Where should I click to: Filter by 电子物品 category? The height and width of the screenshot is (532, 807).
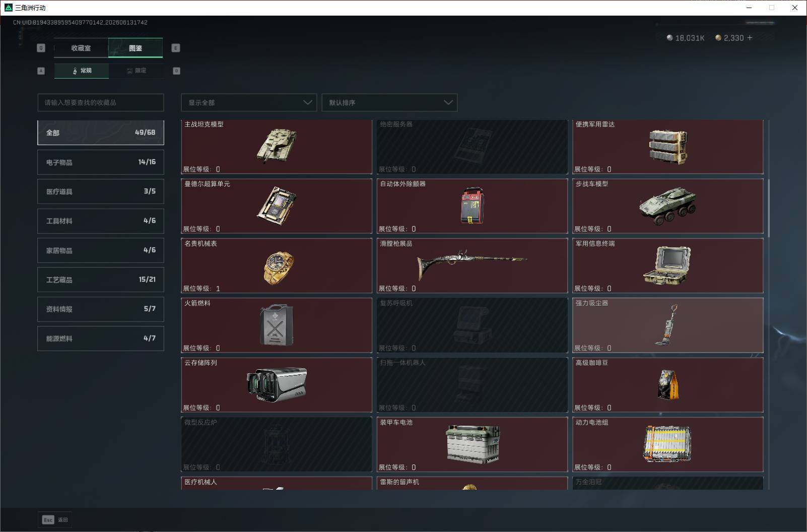tap(101, 162)
